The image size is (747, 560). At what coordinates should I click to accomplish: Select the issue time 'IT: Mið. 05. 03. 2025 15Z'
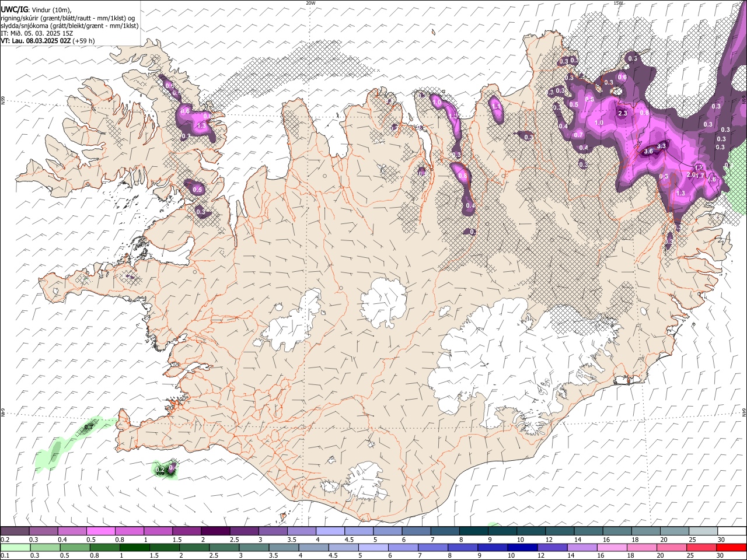point(38,33)
